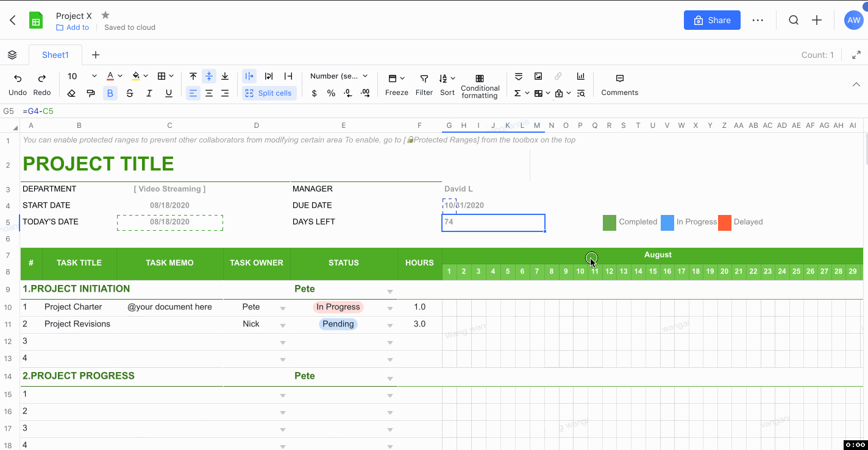Insert a chart using the chart icon
The image size is (868, 450).
coord(580,76)
